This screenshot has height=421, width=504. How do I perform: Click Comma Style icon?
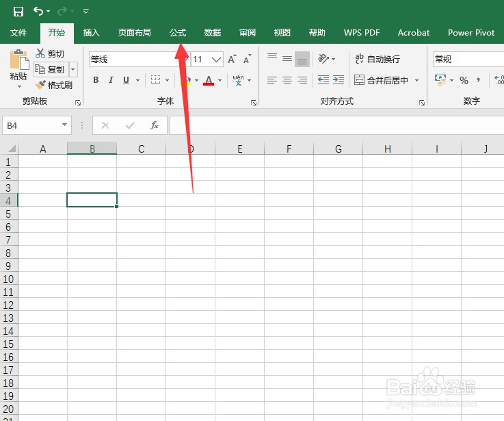tap(478, 80)
